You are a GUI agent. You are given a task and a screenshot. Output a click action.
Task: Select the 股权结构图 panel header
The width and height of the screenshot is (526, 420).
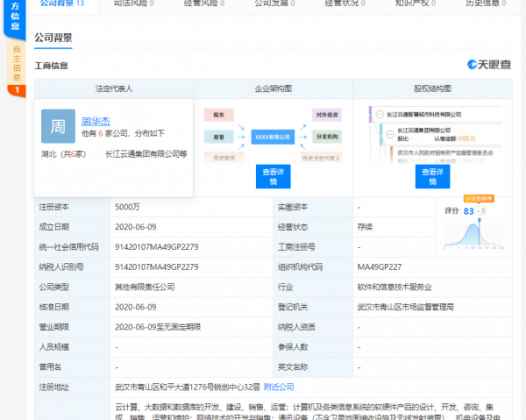click(432, 89)
